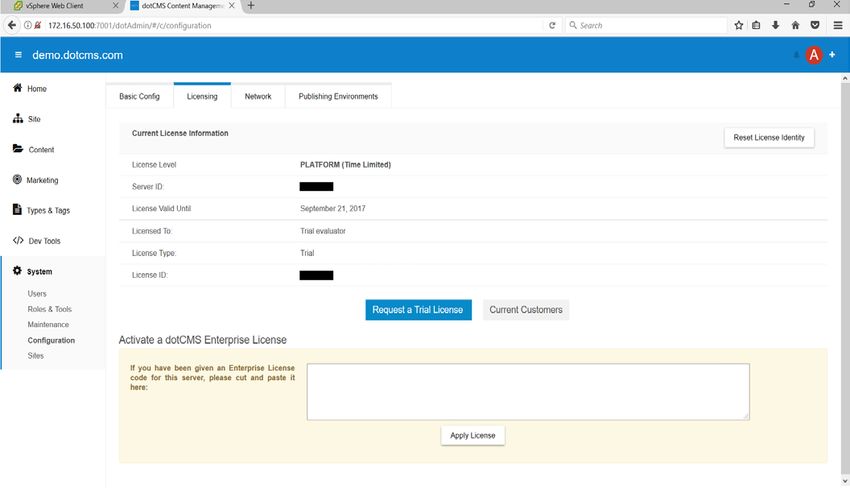The width and height of the screenshot is (850, 488).
Task: Click the Types & Tags file icon
Action: click(17, 209)
